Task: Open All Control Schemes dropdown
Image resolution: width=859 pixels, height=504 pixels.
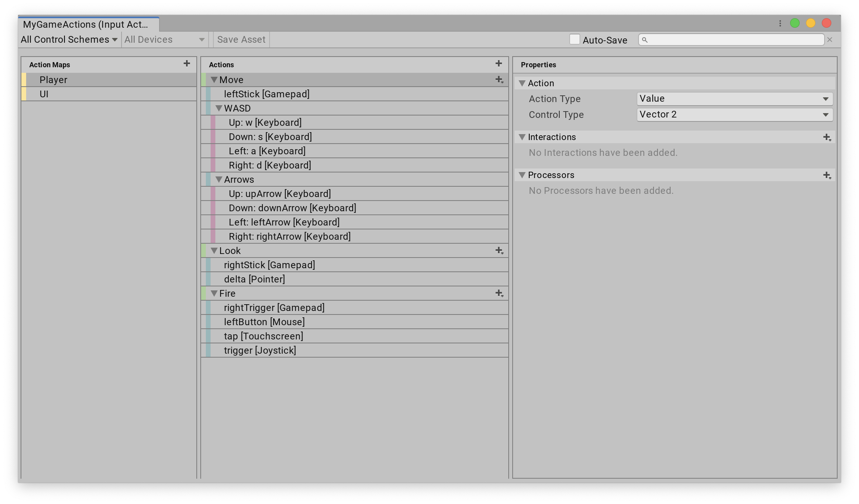Action: 68,40
